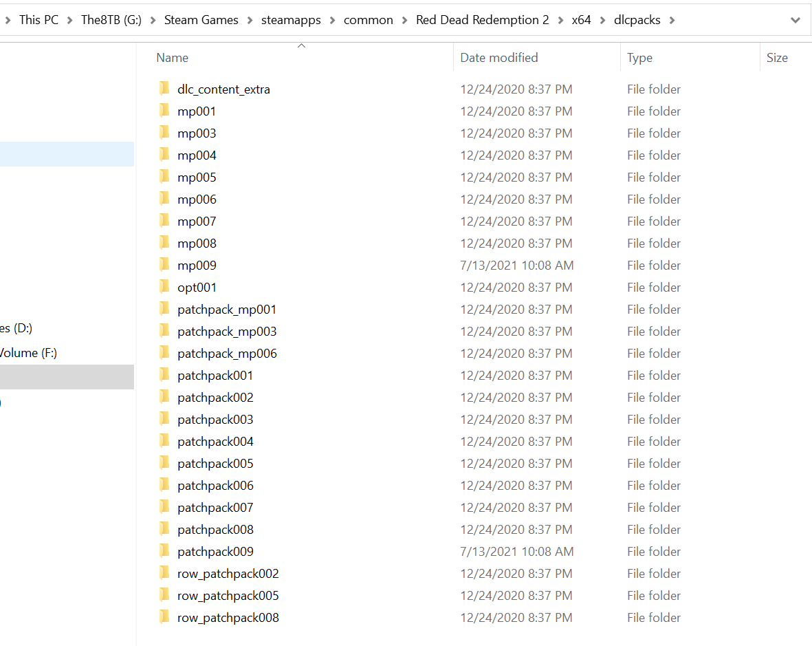Image resolution: width=812 pixels, height=646 pixels.
Task: Go to x64 breadcrumb folder
Action: 581,20
